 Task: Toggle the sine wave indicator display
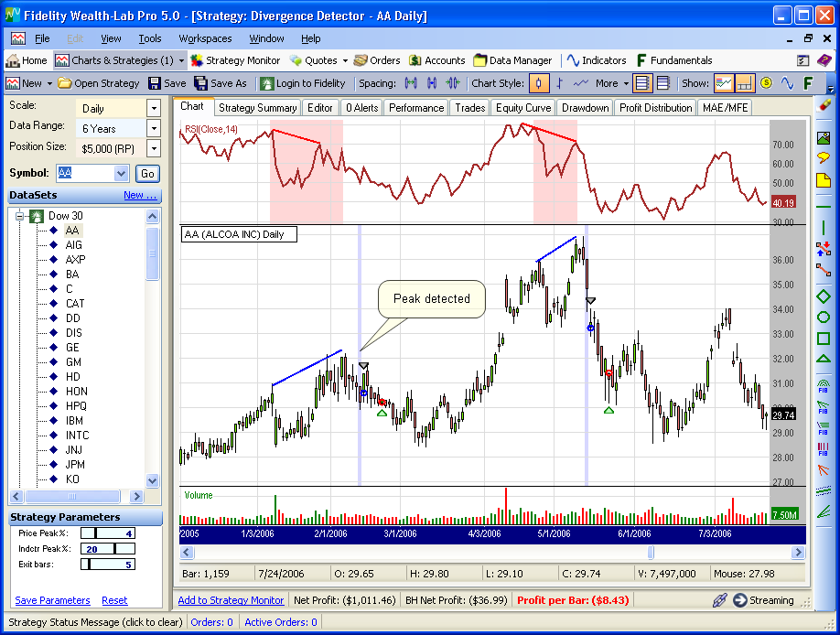tap(786, 82)
